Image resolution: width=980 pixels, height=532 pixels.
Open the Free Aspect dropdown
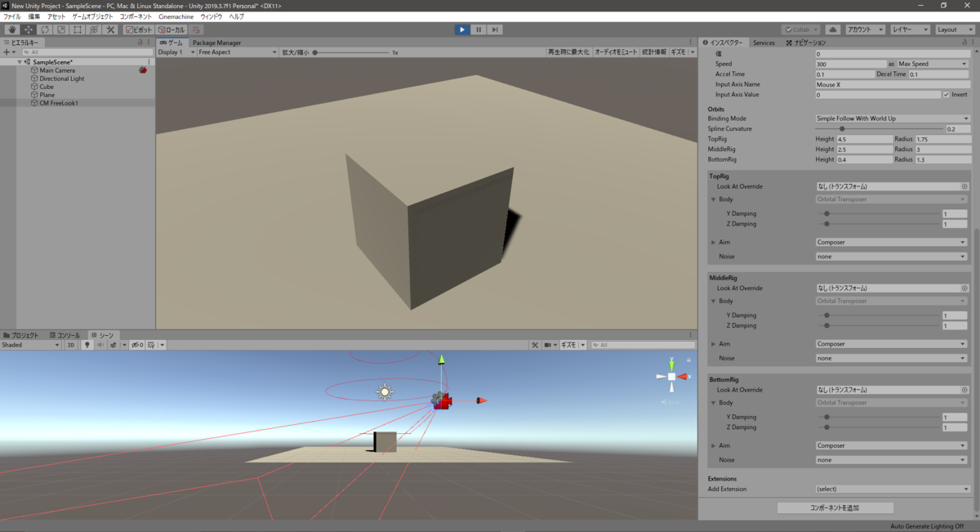click(238, 52)
